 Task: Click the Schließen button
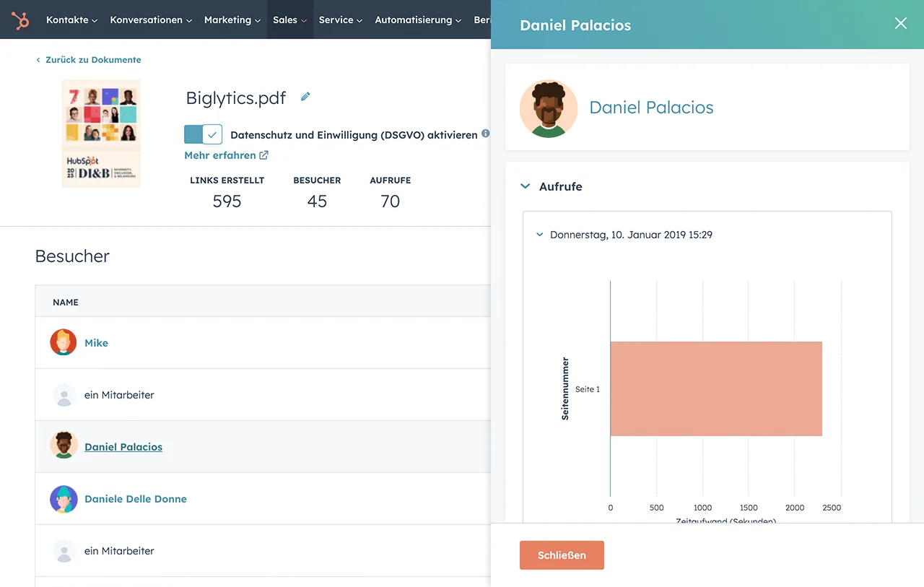(562, 555)
